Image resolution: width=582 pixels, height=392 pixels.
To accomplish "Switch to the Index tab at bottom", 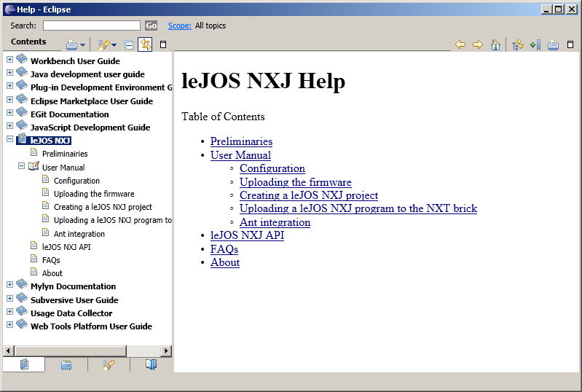I will (66, 365).
